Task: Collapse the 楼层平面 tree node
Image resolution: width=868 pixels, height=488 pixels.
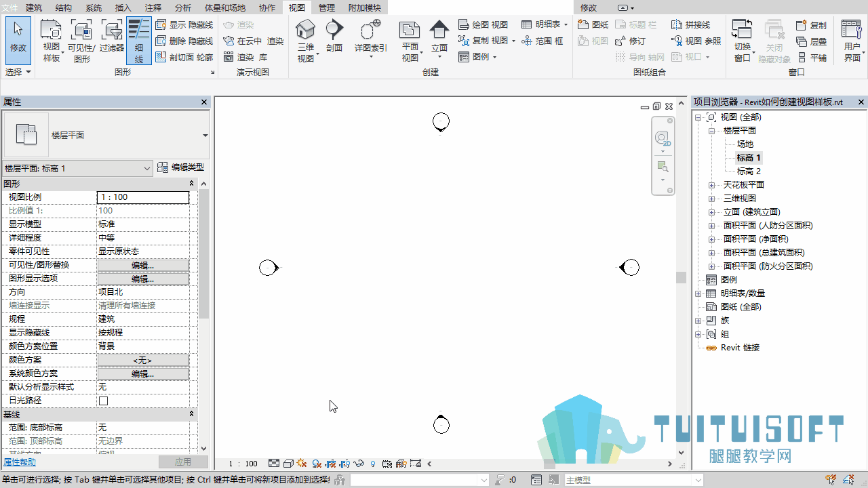Action: pyautogui.click(x=711, y=131)
